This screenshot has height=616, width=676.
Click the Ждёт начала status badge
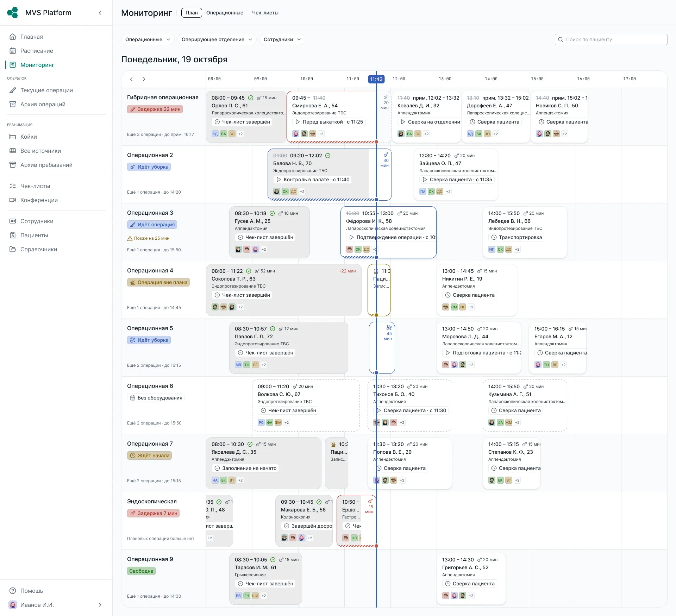pyautogui.click(x=150, y=455)
